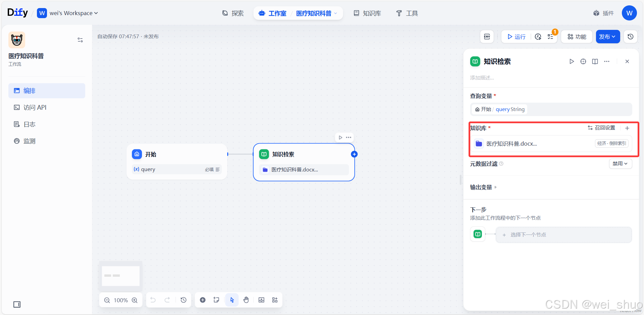Select 编排 in the sidebar

click(x=47, y=91)
